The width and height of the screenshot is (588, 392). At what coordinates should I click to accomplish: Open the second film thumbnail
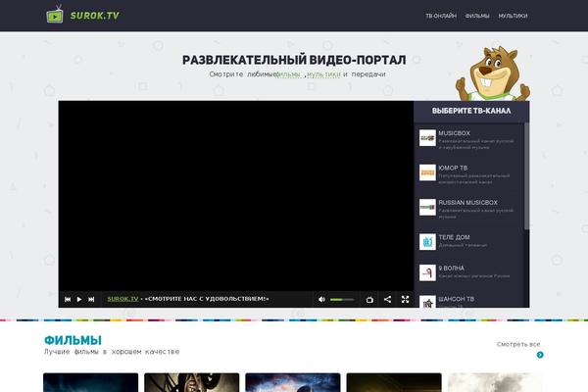[192, 382]
